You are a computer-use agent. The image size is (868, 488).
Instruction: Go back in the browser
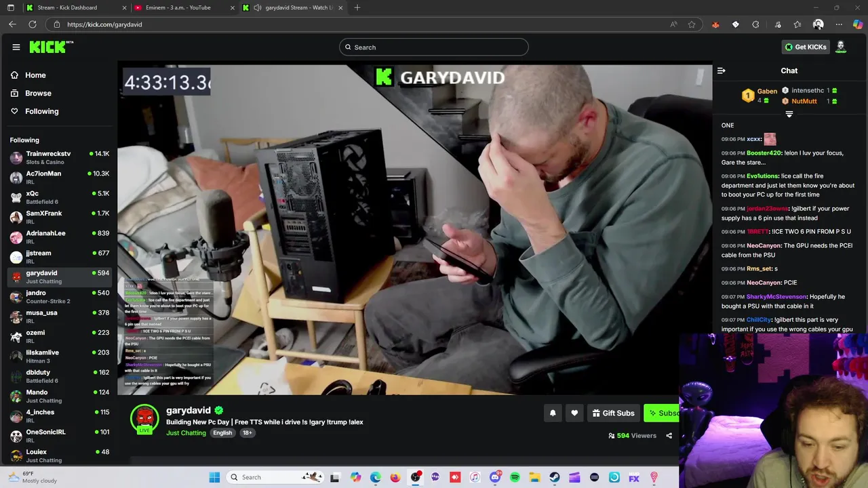12,24
